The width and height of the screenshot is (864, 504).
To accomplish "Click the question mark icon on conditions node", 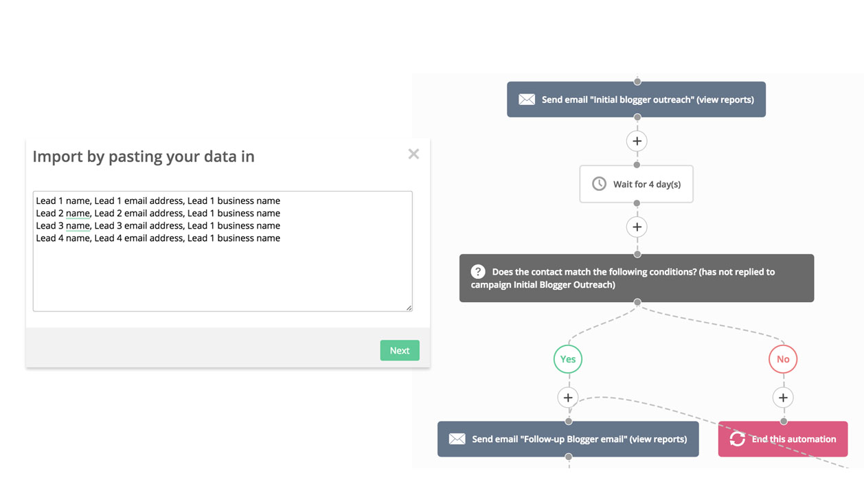I will pyautogui.click(x=477, y=271).
